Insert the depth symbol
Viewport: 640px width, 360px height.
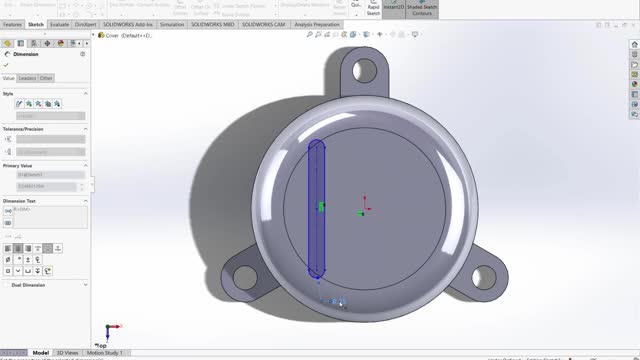38,271
